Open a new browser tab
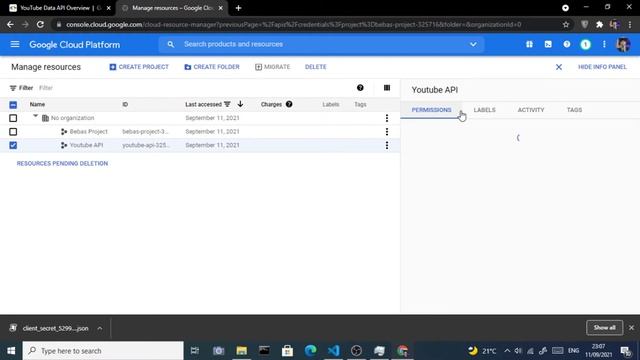Screen dimensions: 640x360 point(238,8)
